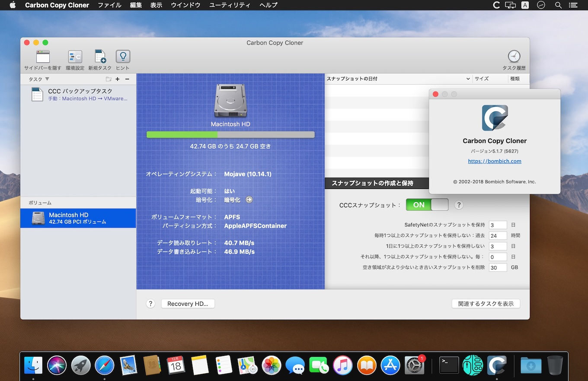Click the サイズ column header

click(x=490, y=79)
